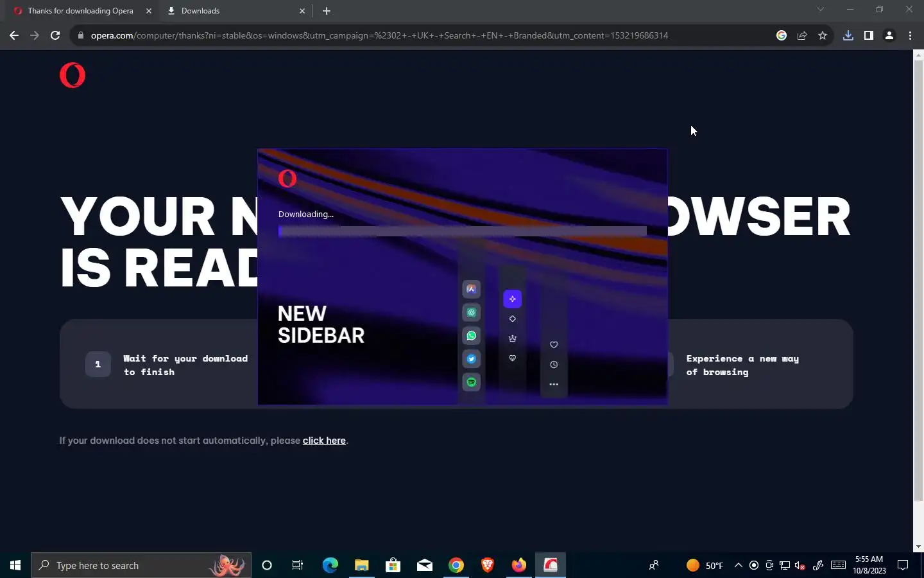The image size is (924, 578).
Task: Click the browser forward arrow
Action: click(x=35, y=35)
